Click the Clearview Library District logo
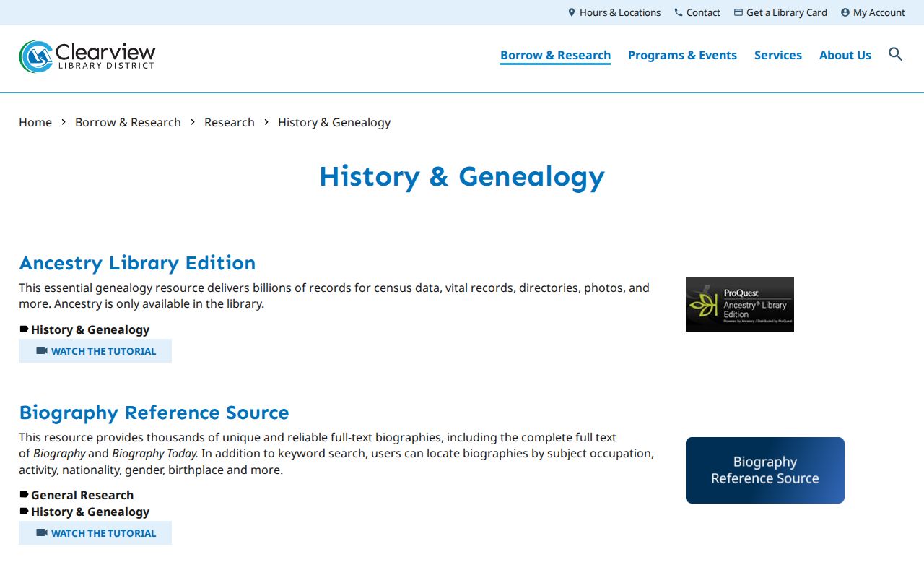This screenshot has width=924, height=578. click(87, 56)
